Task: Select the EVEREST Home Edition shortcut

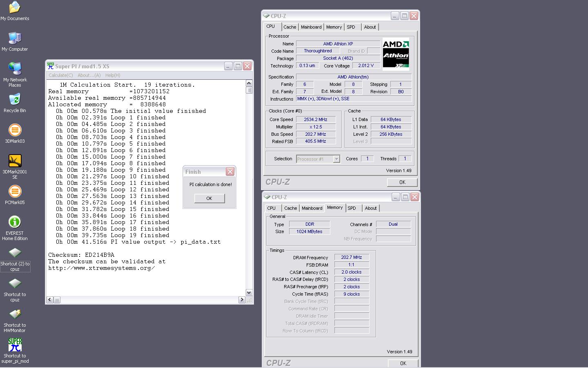Action: (15, 228)
